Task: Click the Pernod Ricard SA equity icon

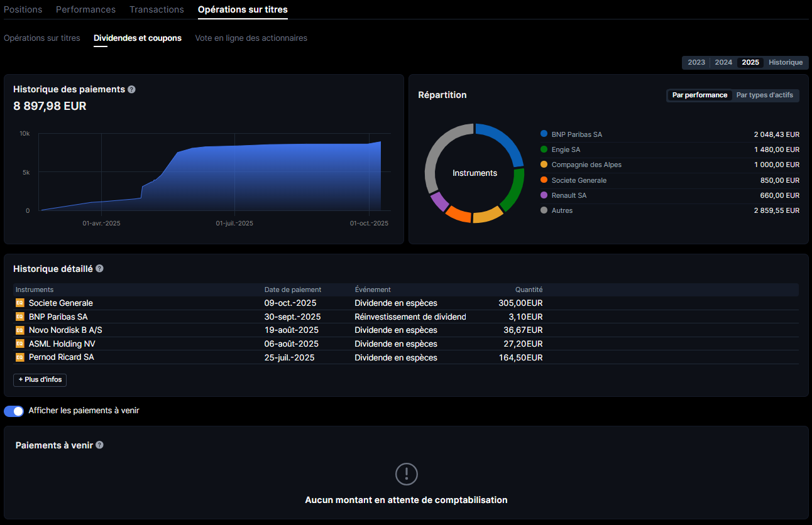Action: tap(20, 357)
